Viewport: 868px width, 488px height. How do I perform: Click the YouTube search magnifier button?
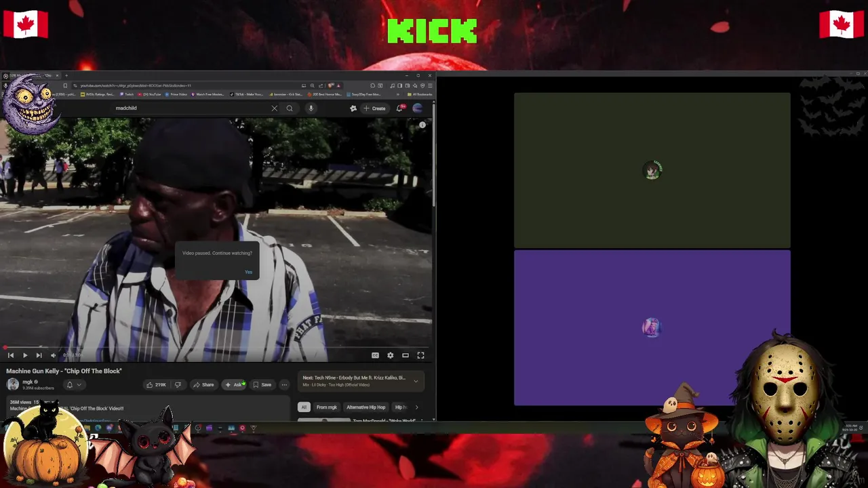[290, 108]
